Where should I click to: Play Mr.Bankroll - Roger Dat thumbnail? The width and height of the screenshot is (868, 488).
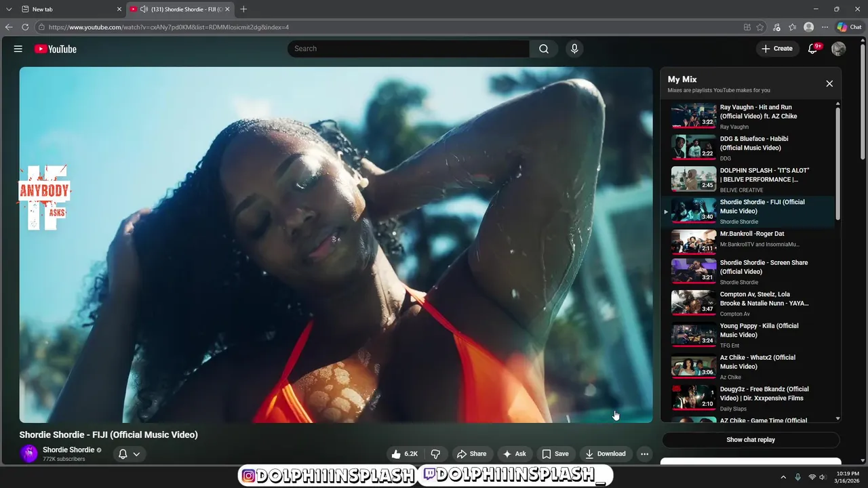pos(694,242)
